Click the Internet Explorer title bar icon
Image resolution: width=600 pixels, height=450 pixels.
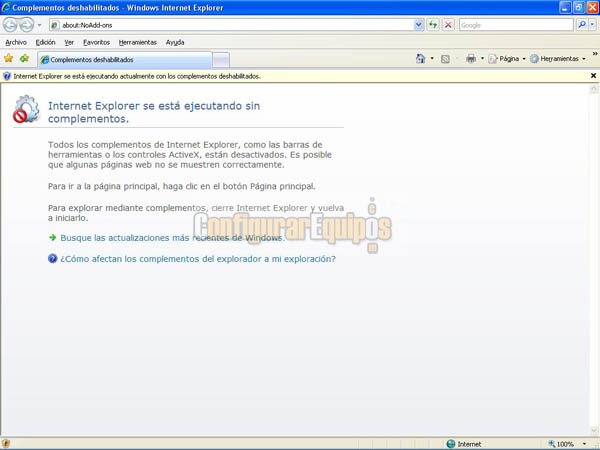(6, 7)
